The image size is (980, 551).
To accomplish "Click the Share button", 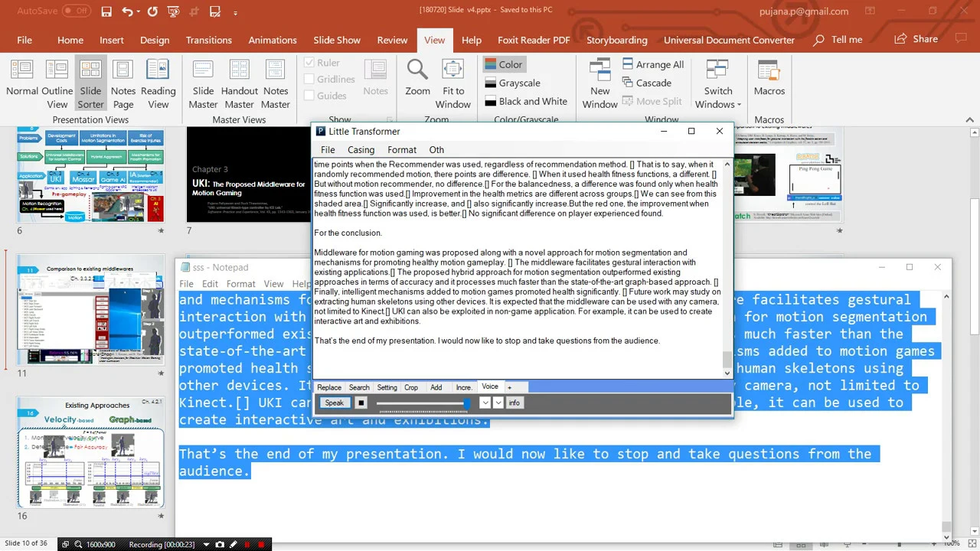I will [916, 40].
